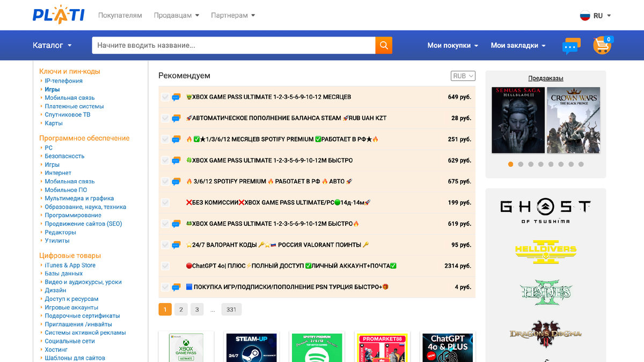Tick checkbox for Valorant codes item
This screenshot has width=644, height=362.
(x=165, y=245)
